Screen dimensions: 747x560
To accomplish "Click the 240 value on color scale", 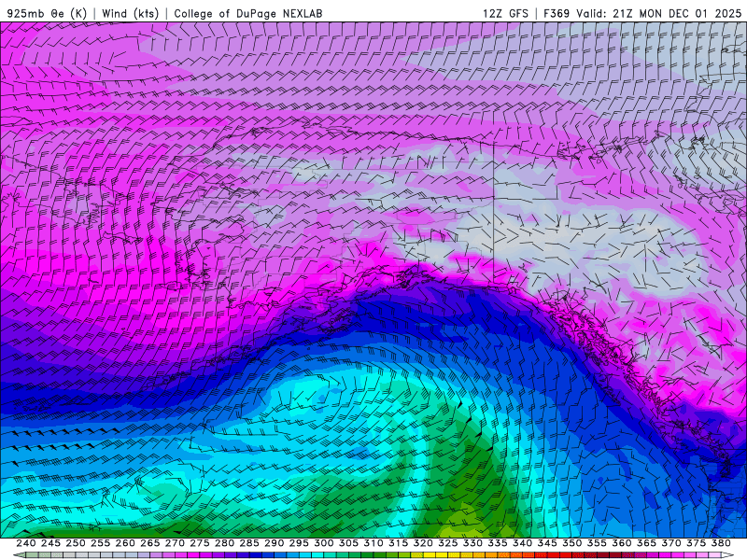I will 26,543.
